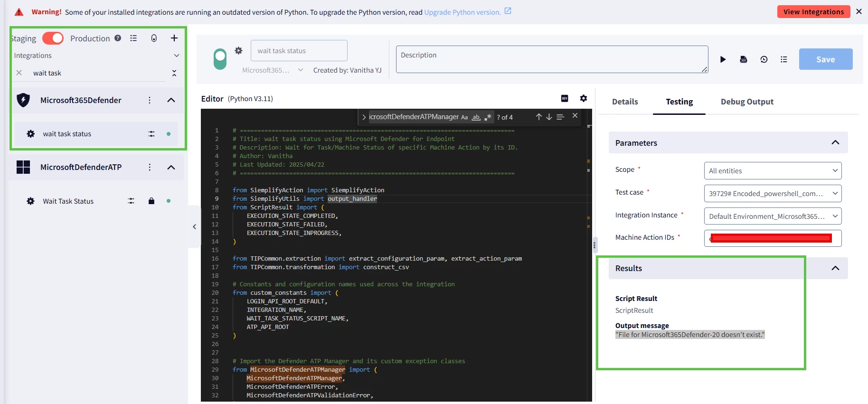
Task: Open editor settings gear icon
Action: [584, 98]
